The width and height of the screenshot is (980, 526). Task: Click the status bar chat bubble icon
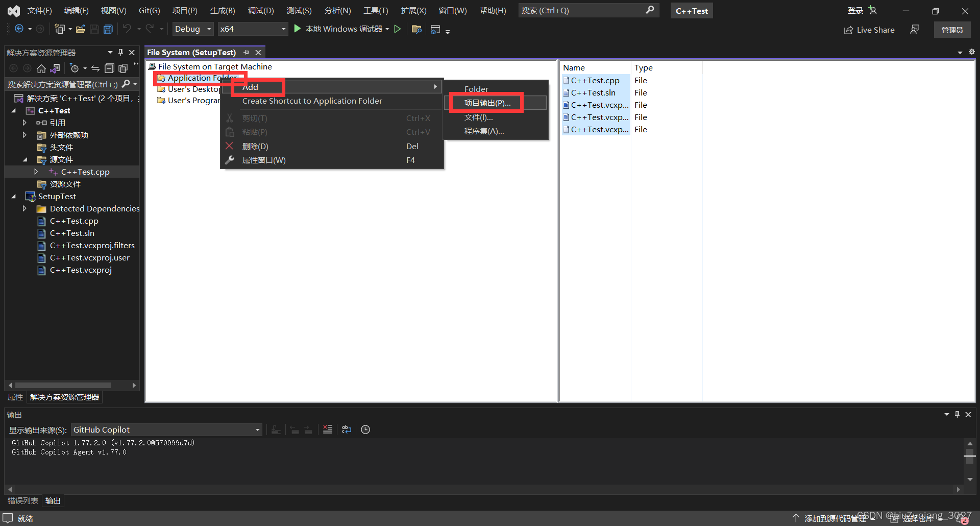(8, 518)
